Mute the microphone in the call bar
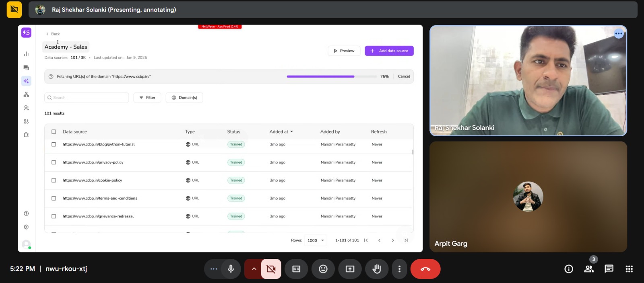This screenshot has width=644, height=283. [x=231, y=269]
